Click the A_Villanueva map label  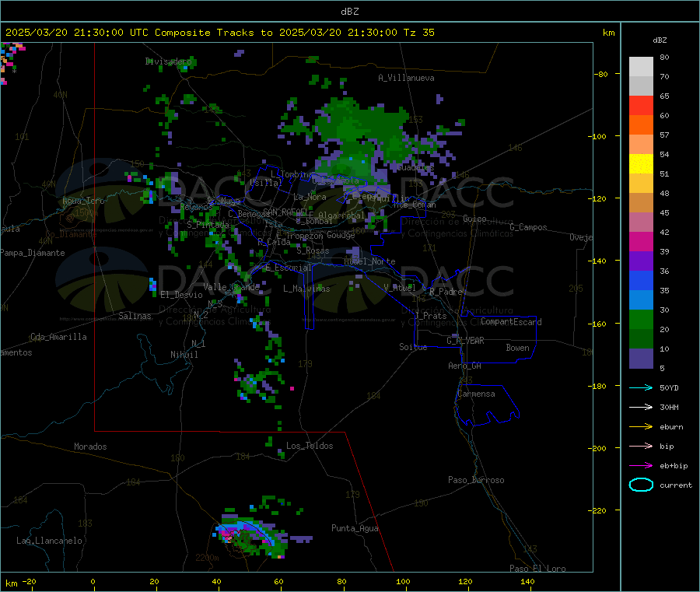406,78
